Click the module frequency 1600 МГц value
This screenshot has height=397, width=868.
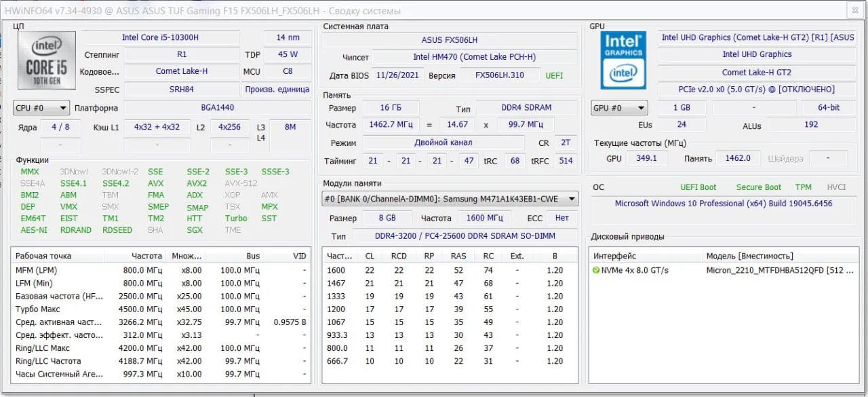[x=484, y=218]
